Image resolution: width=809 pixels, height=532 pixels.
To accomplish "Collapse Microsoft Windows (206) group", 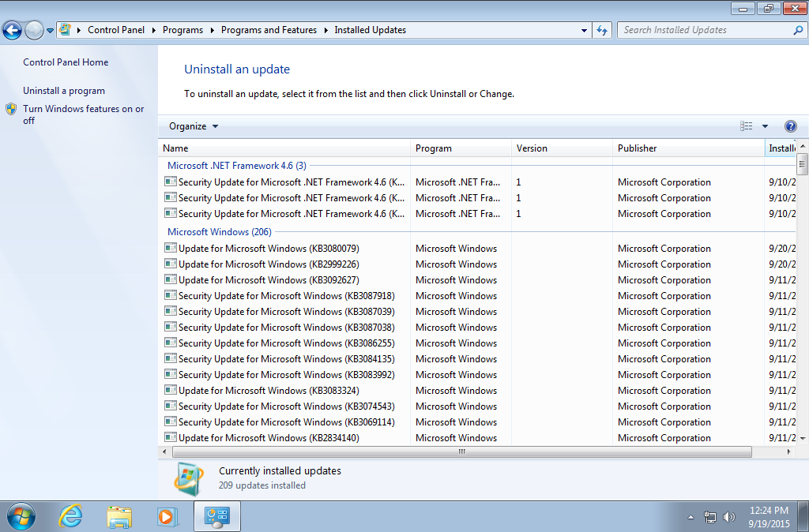I will [x=220, y=232].
